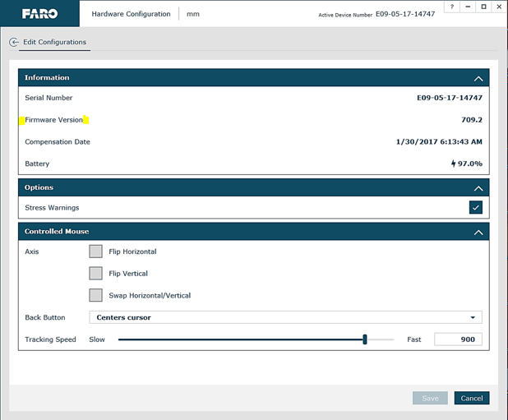Screen dimensions: 508x420
Task: Click the Tracking Speed value field
Action: (458, 339)
